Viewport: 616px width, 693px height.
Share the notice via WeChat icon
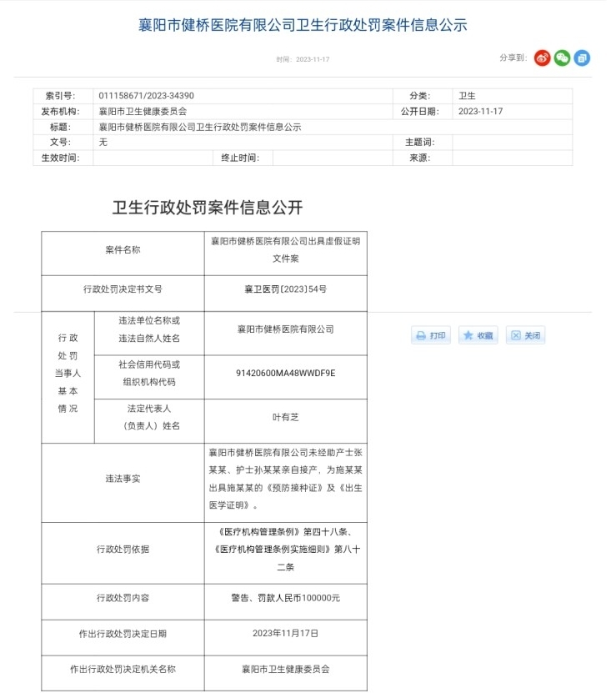coord(562,58)
